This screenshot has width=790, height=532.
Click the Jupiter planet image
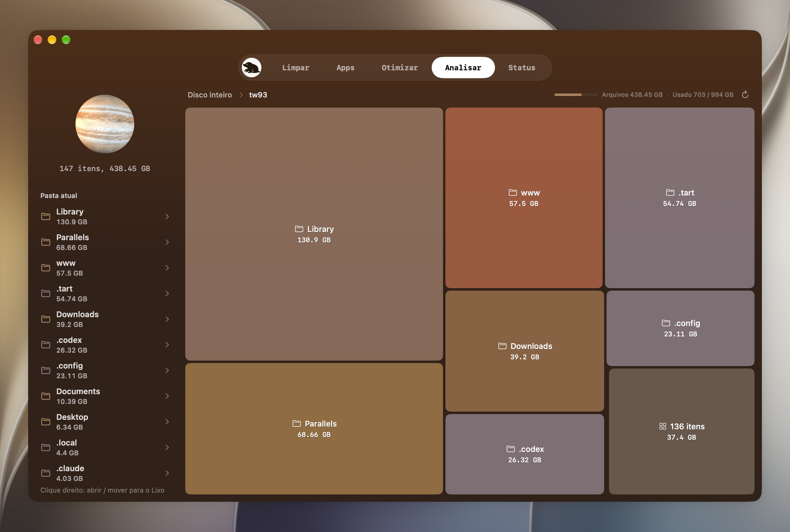[x=105, y=124]
